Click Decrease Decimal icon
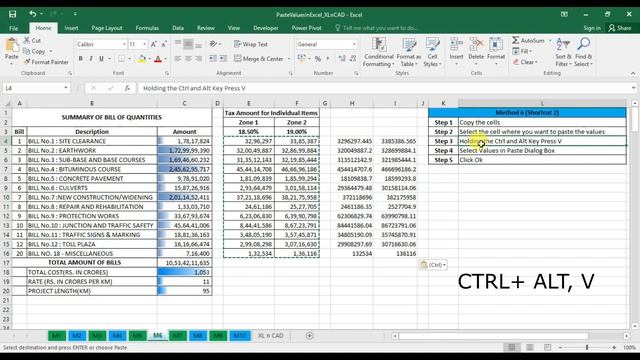Screen dimensions: 640x360 (353, 59)
